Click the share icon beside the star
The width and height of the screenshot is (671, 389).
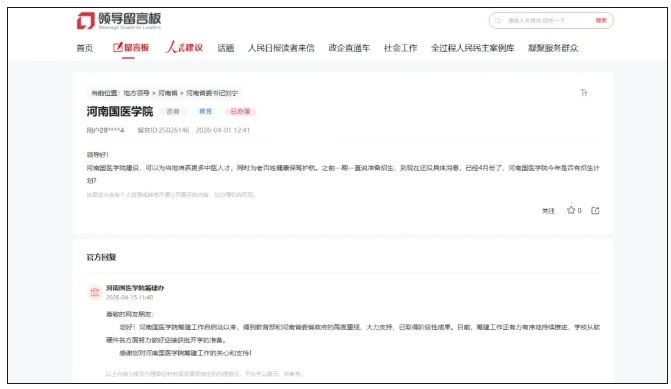[595, 210]
